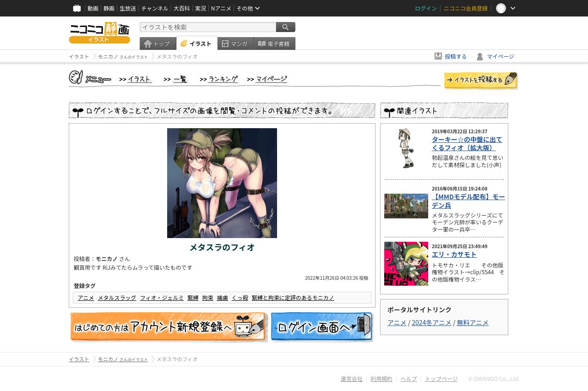Viewport: 588px width, 391px height.
Task: Open the ターキー☆の中盤に出てくるフィオ thumbnail
Action: [x=406, y=148]
